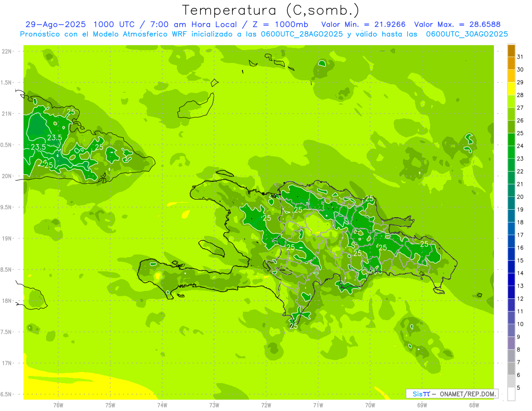
Task: Click the '5' value on the colorbar
Action: click(x=519, y=388)
